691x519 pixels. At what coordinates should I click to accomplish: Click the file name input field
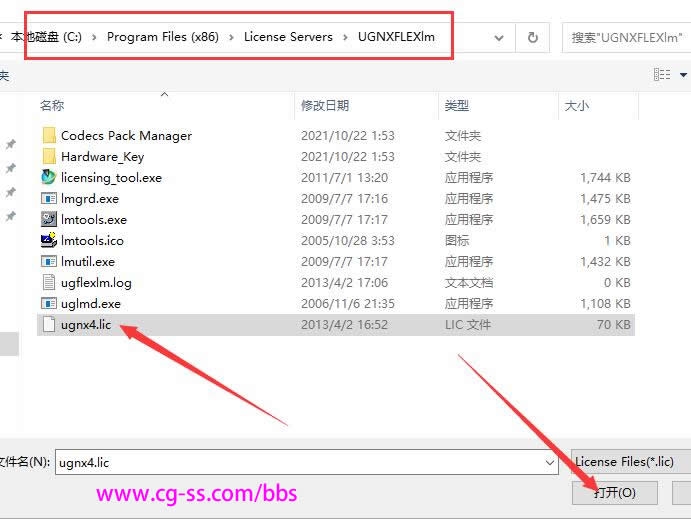(x=300, y=462)
